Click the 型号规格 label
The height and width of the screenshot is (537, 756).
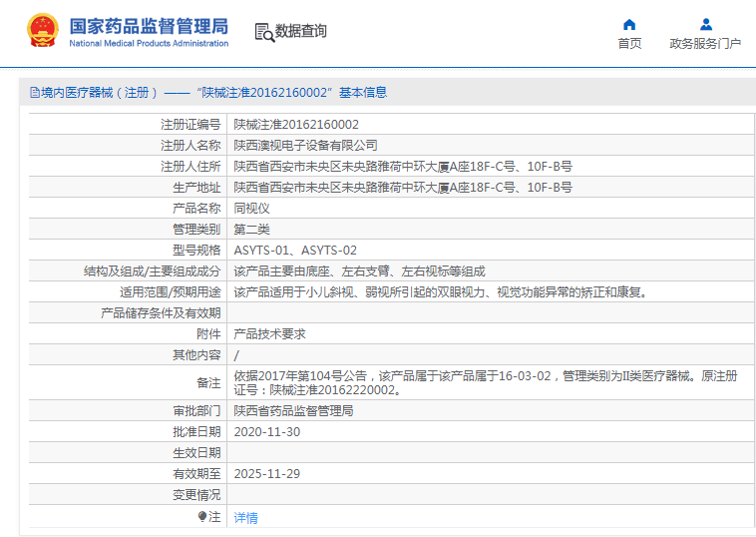(x=196, y=251)
